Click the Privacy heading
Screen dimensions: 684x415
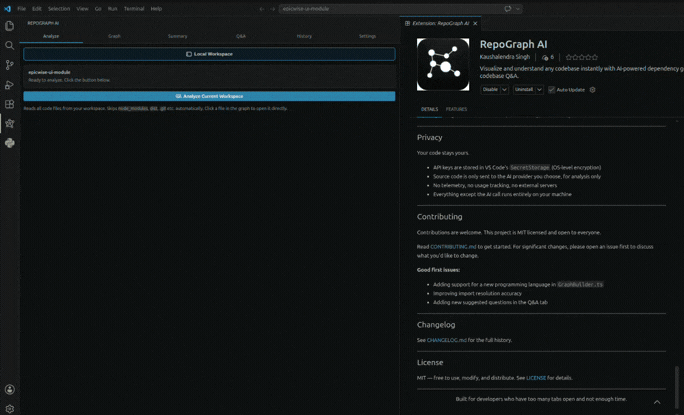[x=430, y=137]
